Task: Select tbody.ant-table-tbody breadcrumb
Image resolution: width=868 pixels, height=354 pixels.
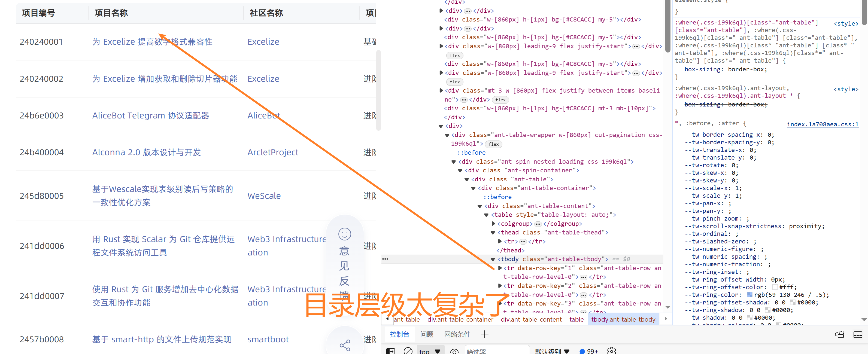Action: (x=623, y=319)
